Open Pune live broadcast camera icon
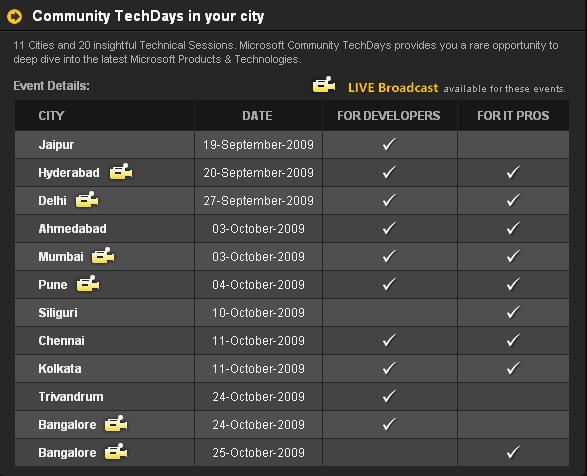Viewport: 587px width, 476px height. tap(88, 284)
